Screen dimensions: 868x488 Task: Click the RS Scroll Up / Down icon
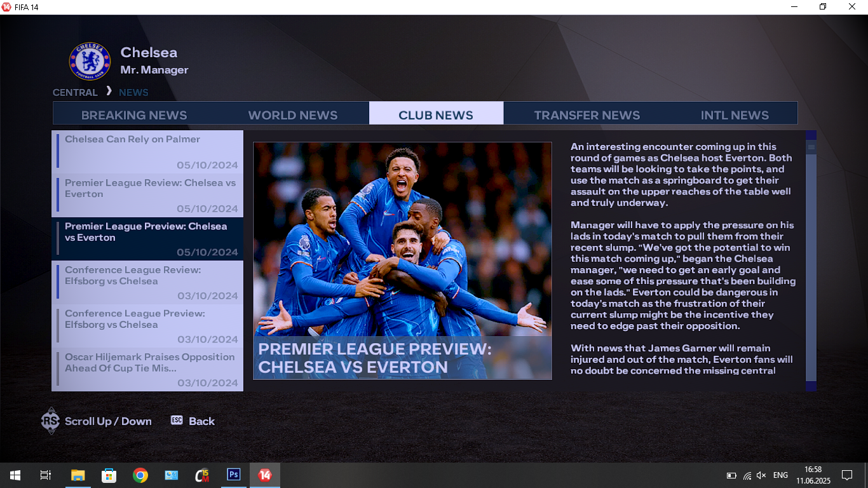click(50, 421)
